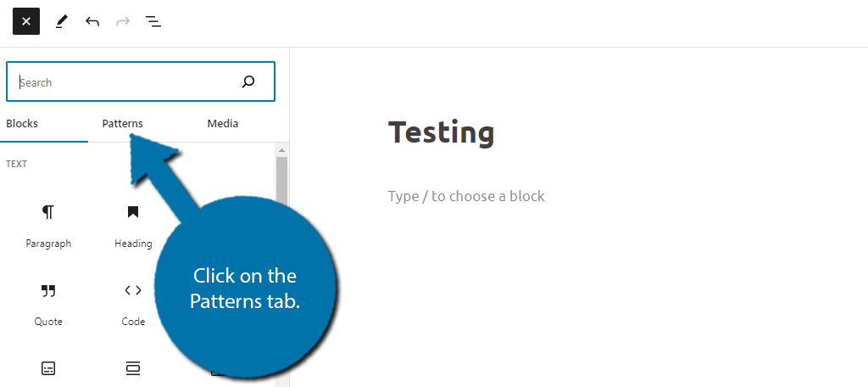Insert a Heading block

(x=133, y=226)
